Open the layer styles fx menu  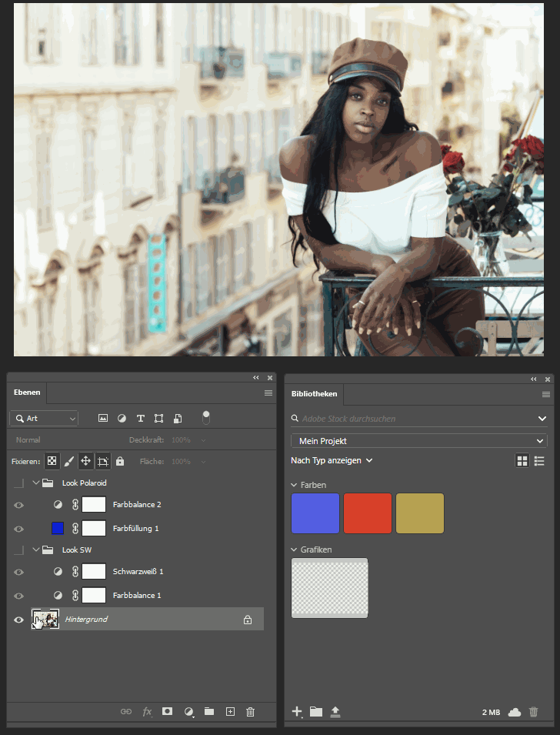click(147, 712)
